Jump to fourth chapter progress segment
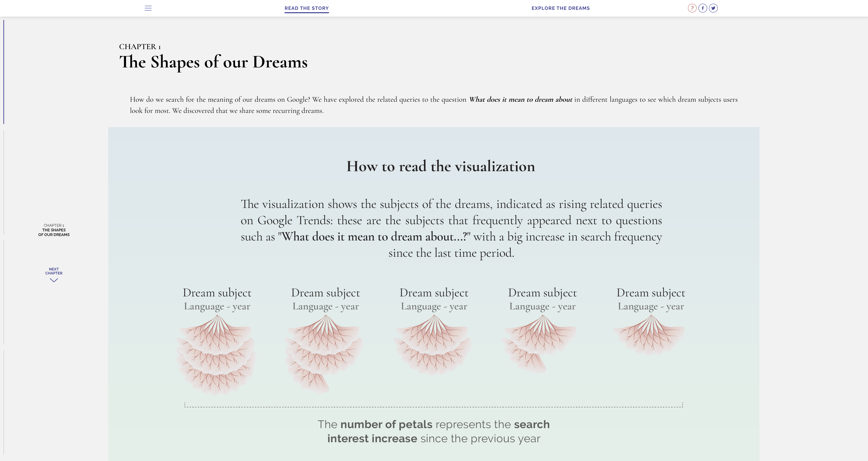This screenshot has width=868, height=461. click(x=4, y=402)
